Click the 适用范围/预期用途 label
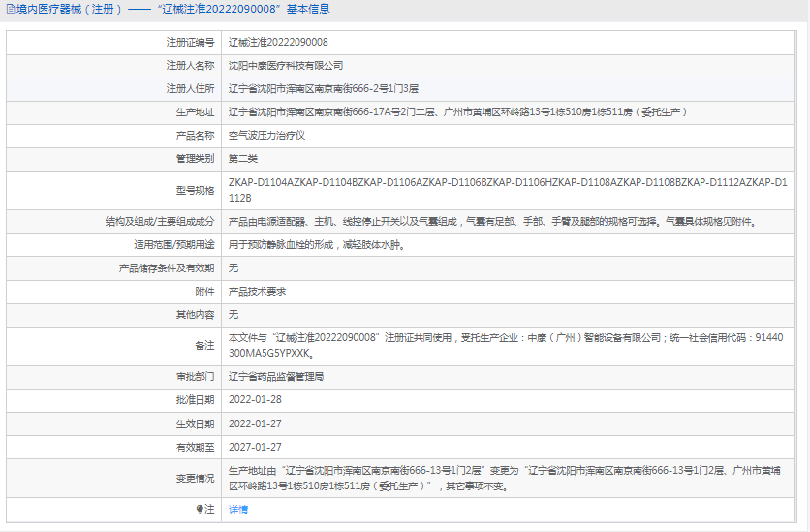Viewport: 810px width, 532px height. coord(174,245)
